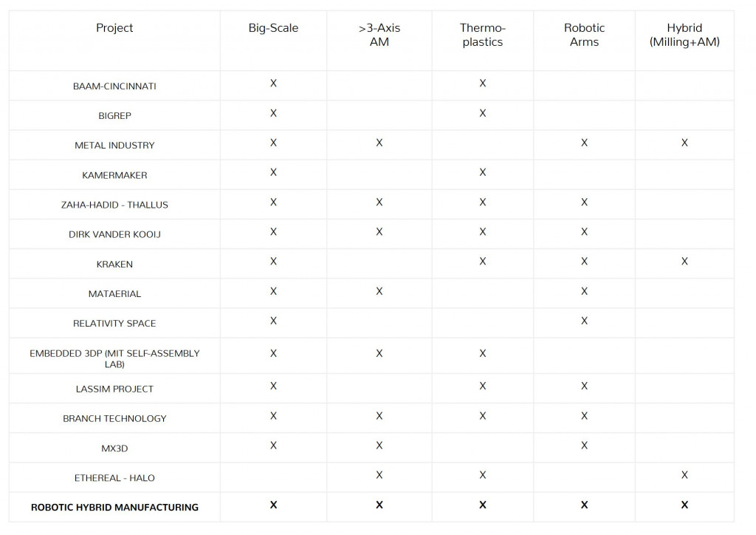Select the BIGREP project name
Image resolution: width=756 pixels, height=535 pixels.
[x=114, y=115]
